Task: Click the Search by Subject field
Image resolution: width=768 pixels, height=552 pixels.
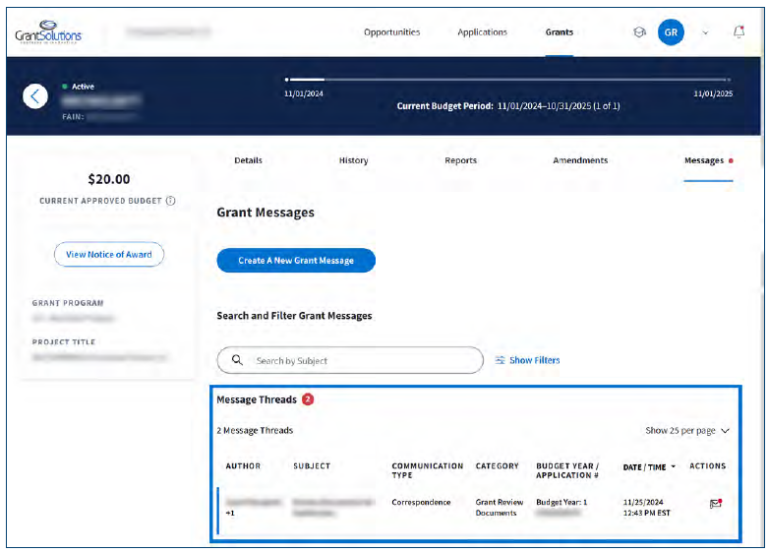Action: pyautogui.click(x=360, y=360)
